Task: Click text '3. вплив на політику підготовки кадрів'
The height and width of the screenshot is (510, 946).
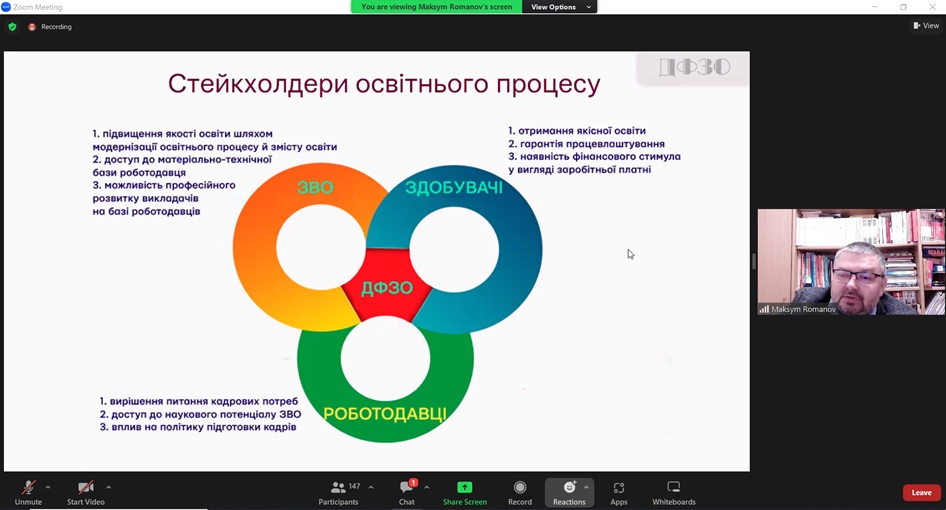Action: (x=198, y=427)
